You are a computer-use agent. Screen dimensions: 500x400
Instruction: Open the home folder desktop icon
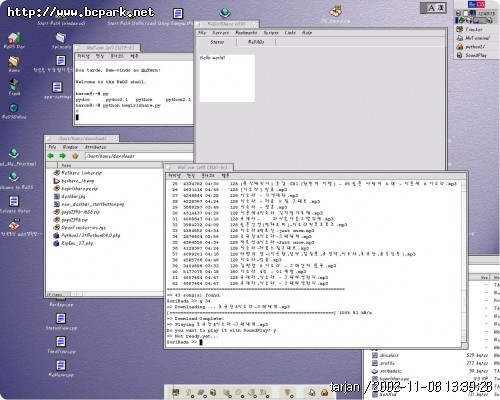pyautogui.click(x=14, y=63)
